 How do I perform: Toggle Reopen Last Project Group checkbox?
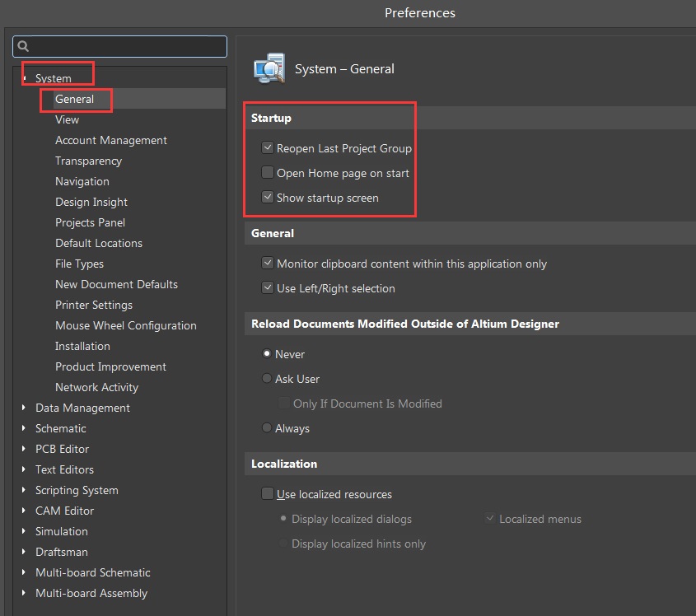(268, 148)
